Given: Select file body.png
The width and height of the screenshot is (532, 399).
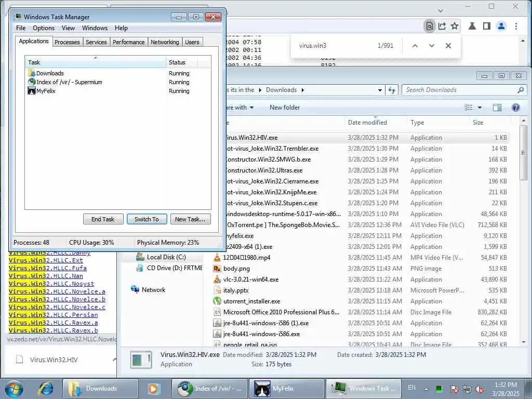Looking at the screenshot, I should [360, 269].
